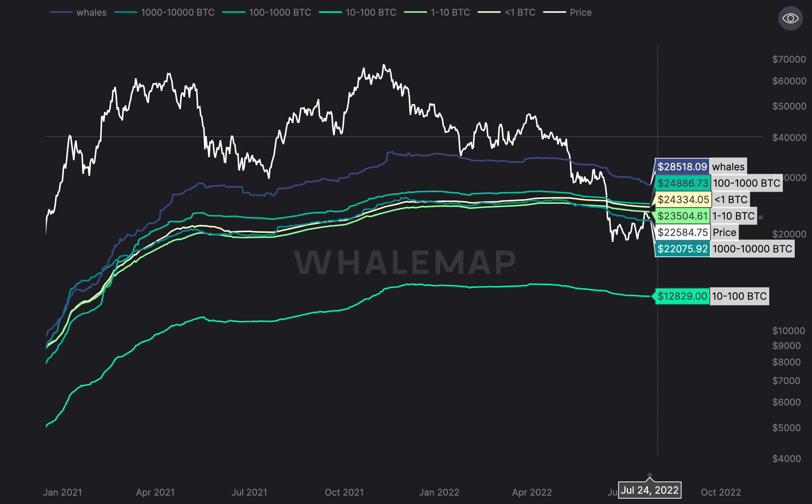Click the 1000-10000 BTC $22075.92 tag
This screenshot has height=504, width=812.
click(x=683, y=249)
